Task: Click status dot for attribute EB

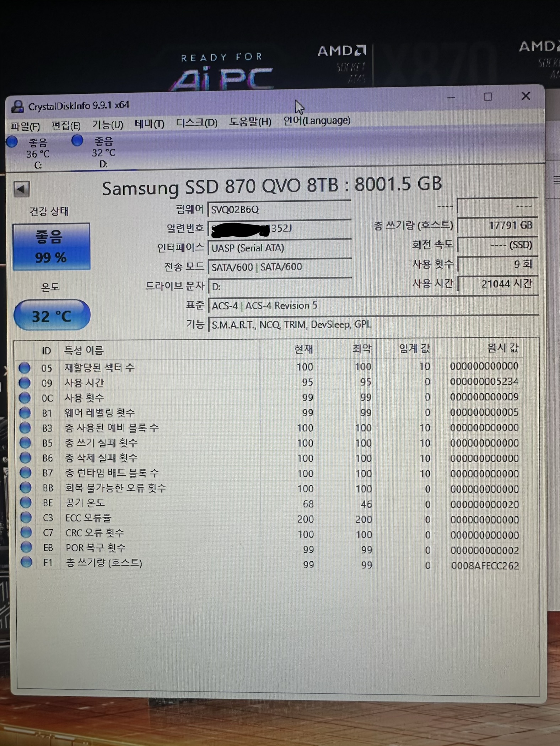Action: (x=26, y=547)
